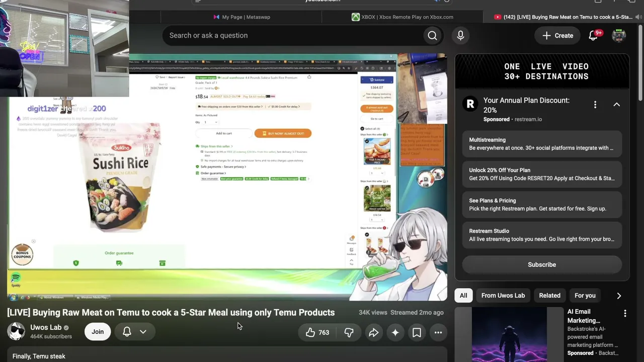Collapse the sponsored Restream panel
The width and height of the screenshot is (644, 362).
point(616,105)
